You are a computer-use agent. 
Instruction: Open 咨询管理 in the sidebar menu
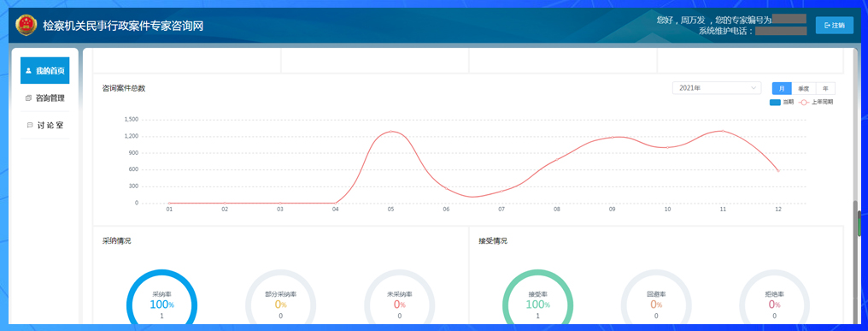pos(44,98)
